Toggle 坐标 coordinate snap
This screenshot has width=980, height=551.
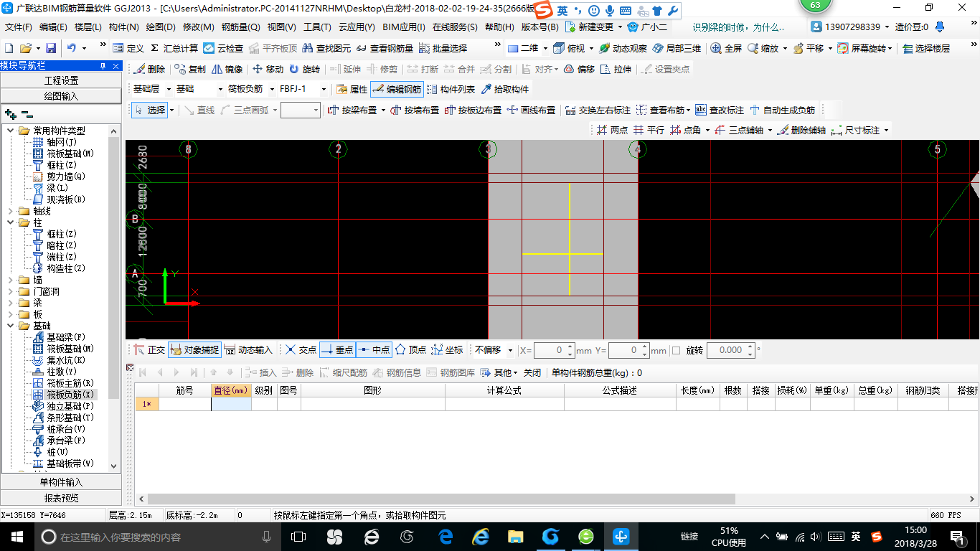pyautogui.click(x=447, y=350)
